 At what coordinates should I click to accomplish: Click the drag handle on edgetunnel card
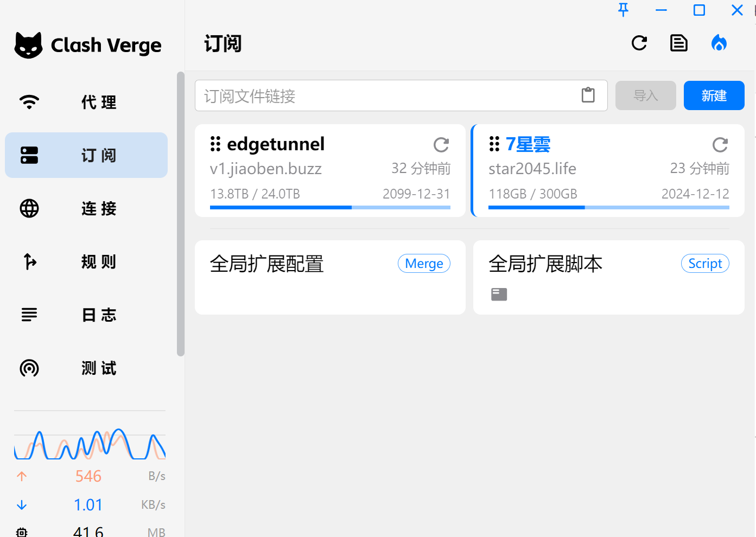(215, 144)
